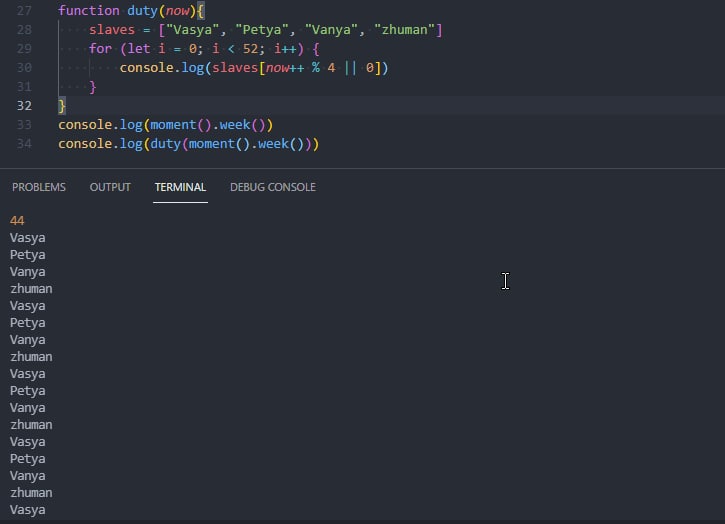Click the number 52 in the loop condition

[x=250, y=49]
